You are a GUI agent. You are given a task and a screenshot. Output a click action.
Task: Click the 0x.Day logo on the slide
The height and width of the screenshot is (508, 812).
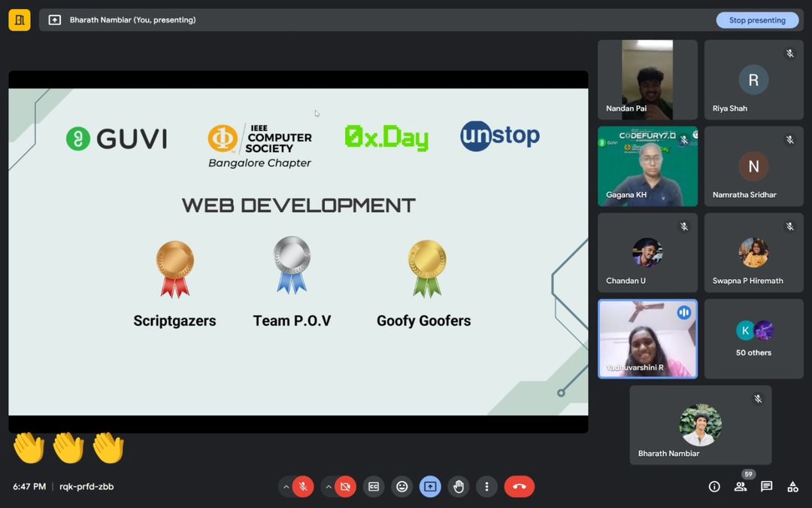386,138
